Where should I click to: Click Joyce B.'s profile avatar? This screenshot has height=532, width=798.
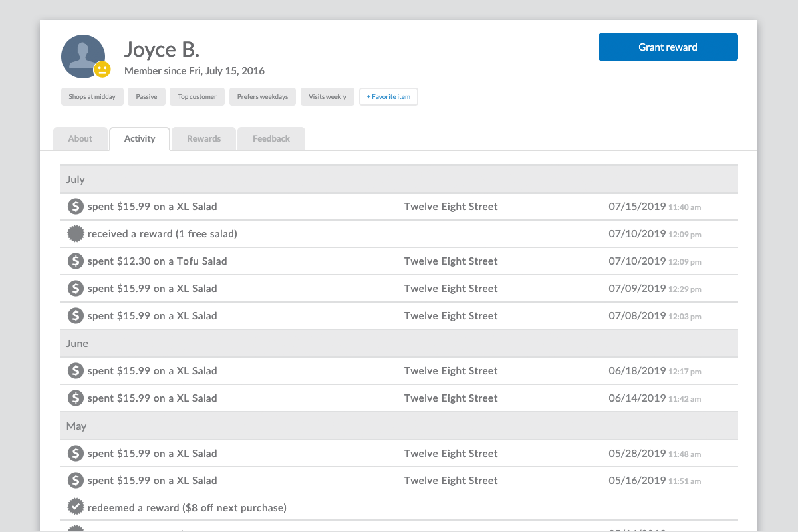click(82, 56)
